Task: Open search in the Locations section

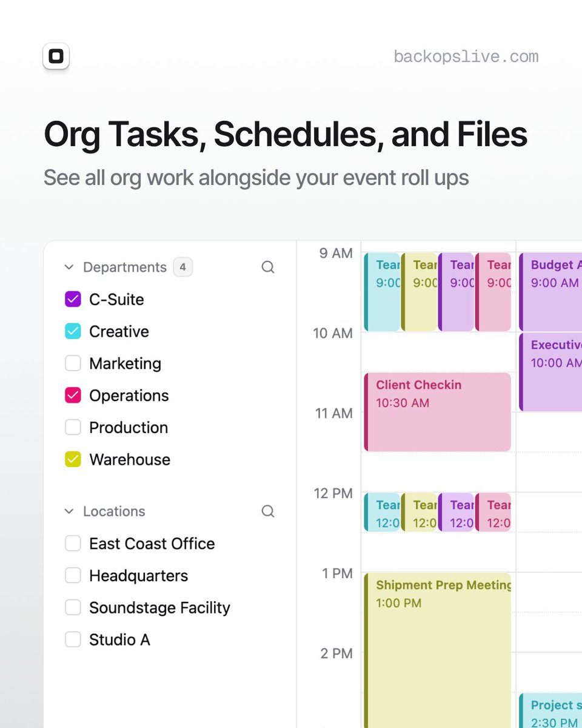Action: point(268,511)
